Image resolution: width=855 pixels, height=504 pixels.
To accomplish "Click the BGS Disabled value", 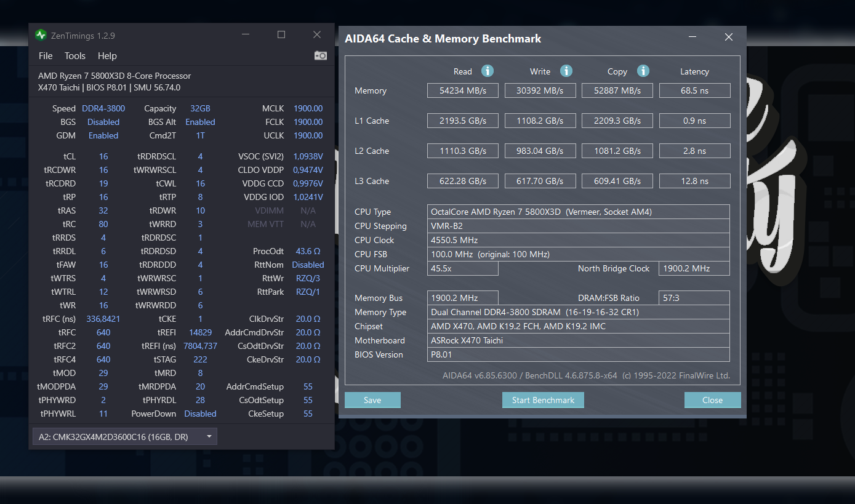I will click(103, 122).
